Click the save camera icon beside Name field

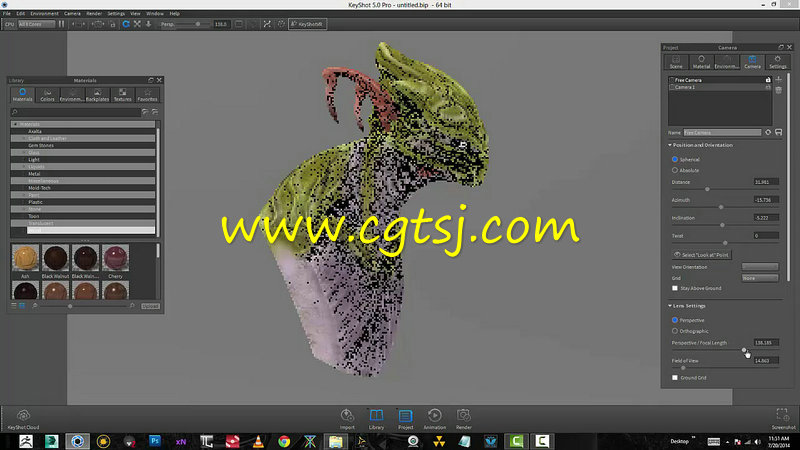click(779, 132)
